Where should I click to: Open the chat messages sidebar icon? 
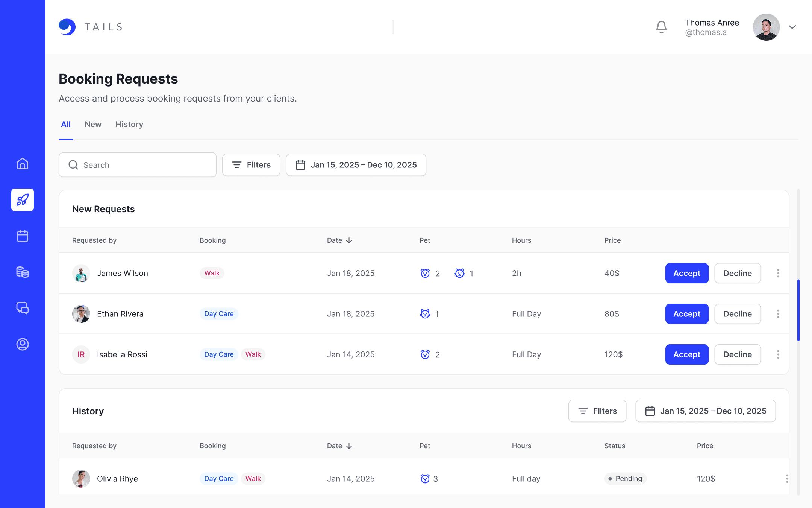[x=23, y=308]
